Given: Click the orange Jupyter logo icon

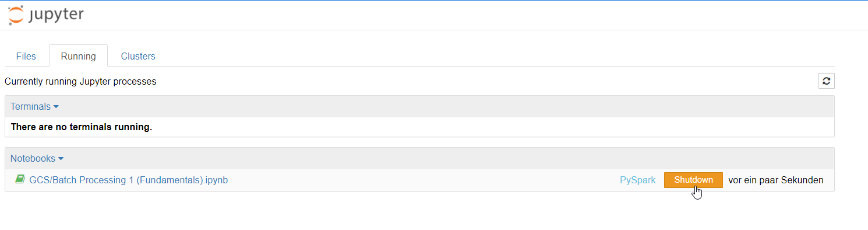Looking at the screenshot, I should [16, 15].
